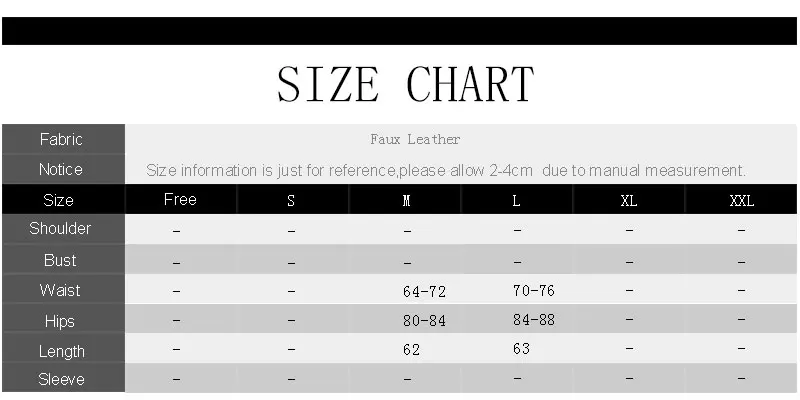Click the hips value 80-84
The image size is (800, 400).
tap(424, 321)
